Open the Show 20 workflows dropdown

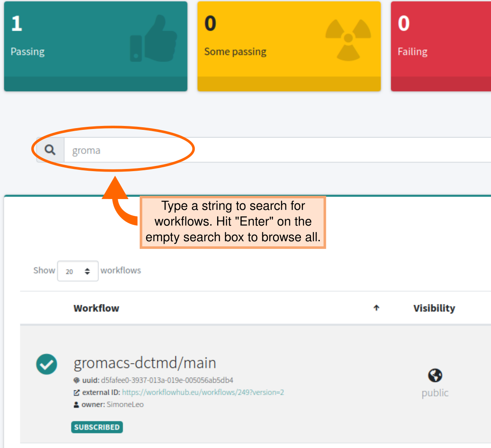click(x=77, y=271)
